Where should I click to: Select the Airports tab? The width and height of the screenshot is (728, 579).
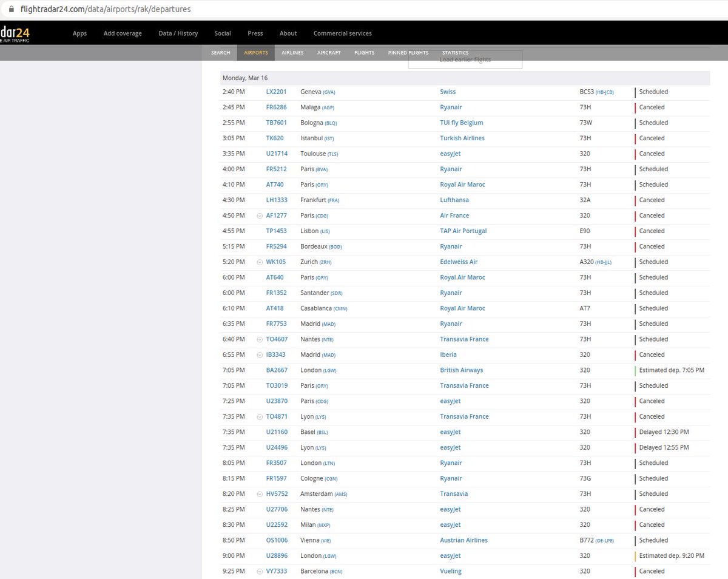pos(256,53)
